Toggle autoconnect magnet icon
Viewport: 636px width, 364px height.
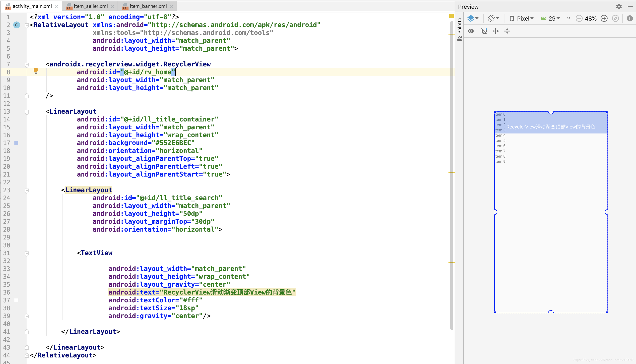pos(484,31)
